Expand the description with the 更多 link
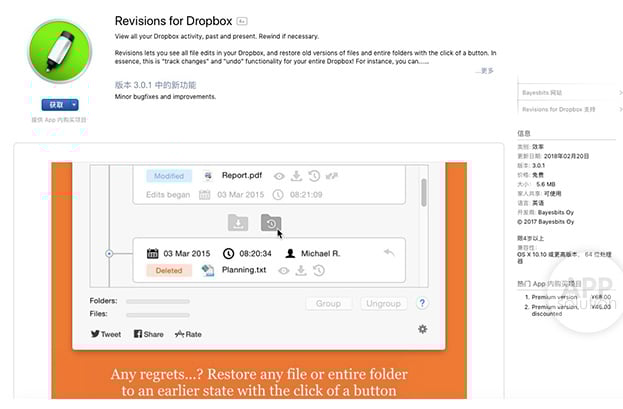This screenshot has width=623, height=409. [x=485, y=71]
